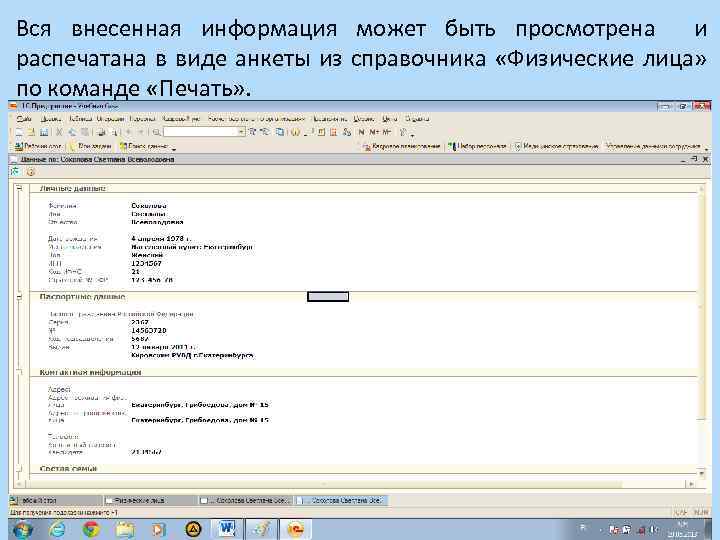Screen dimensions: 720x540
Task: Open Windows Explorer folder from the taskbar
Action: pos(125,529)
